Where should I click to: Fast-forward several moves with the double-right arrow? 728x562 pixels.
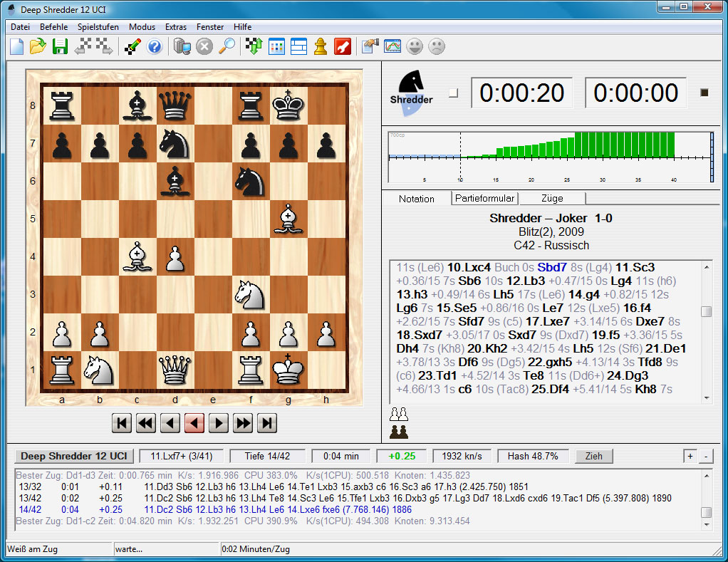[x=243, y=423]
